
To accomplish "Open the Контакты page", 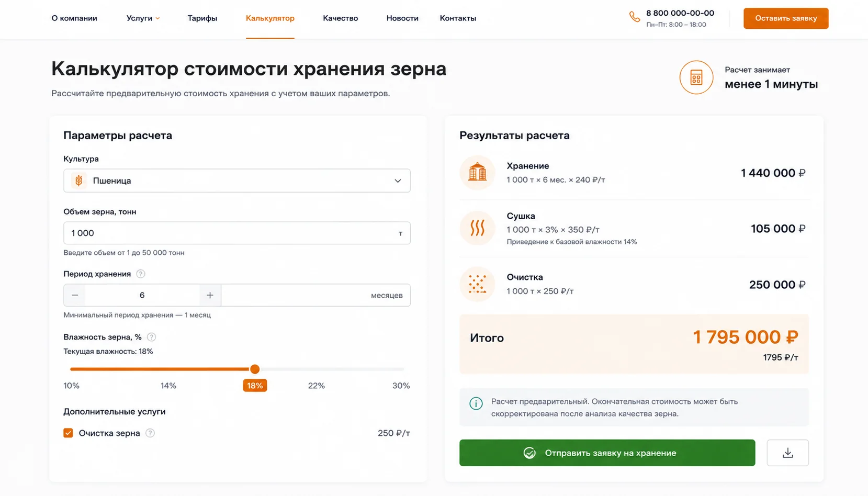I will pyautogui.click(x=458, y=18).
